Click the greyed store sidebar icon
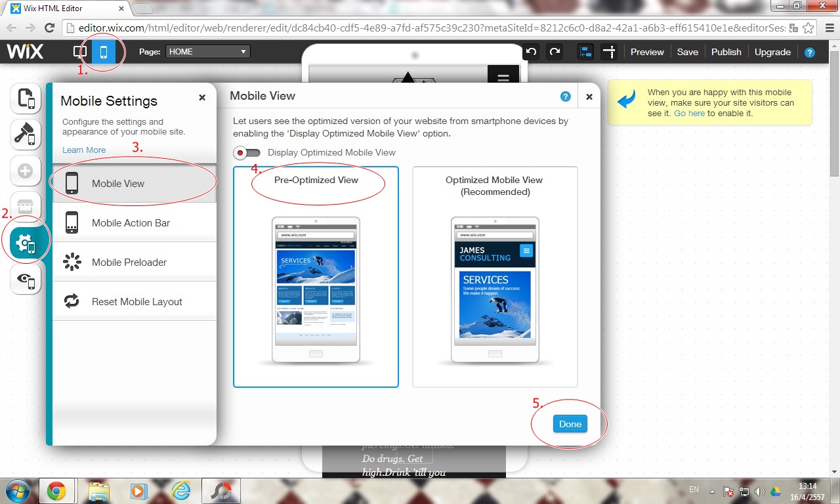The height and width of the screenshot is (504, 840). tap(26, 205)
